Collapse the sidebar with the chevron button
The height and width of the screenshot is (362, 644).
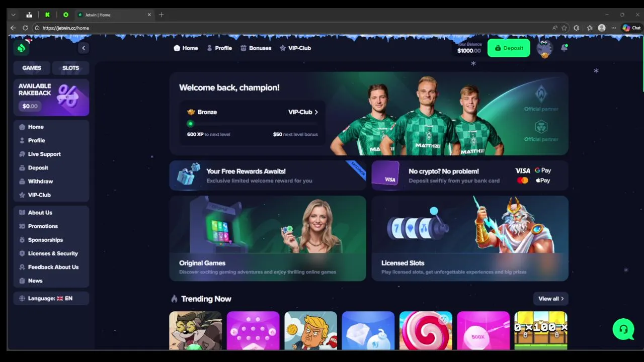point(84,48)
